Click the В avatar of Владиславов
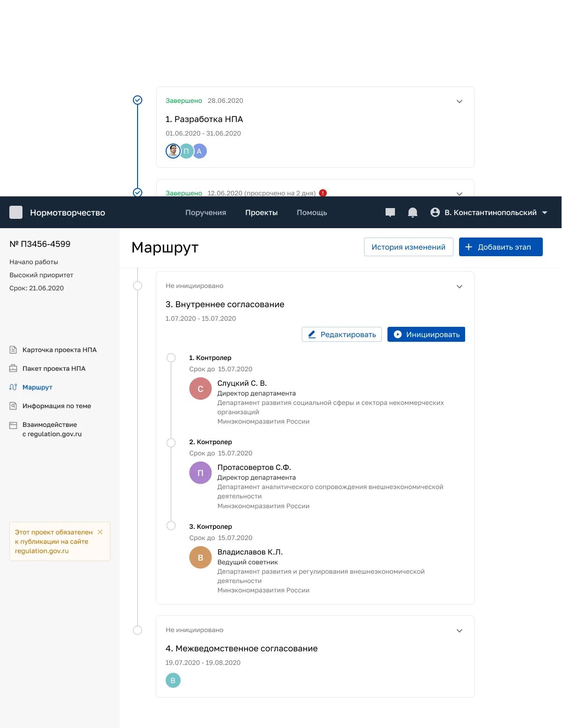Image resolution: width=562 pixels, height=728 pixels. [x=200, y=557]
